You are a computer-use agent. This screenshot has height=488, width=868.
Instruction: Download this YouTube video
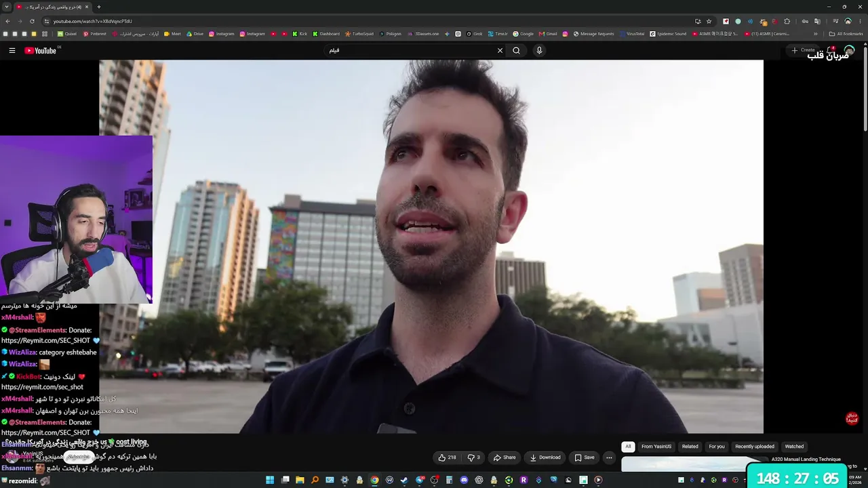[x=545, y=457]
